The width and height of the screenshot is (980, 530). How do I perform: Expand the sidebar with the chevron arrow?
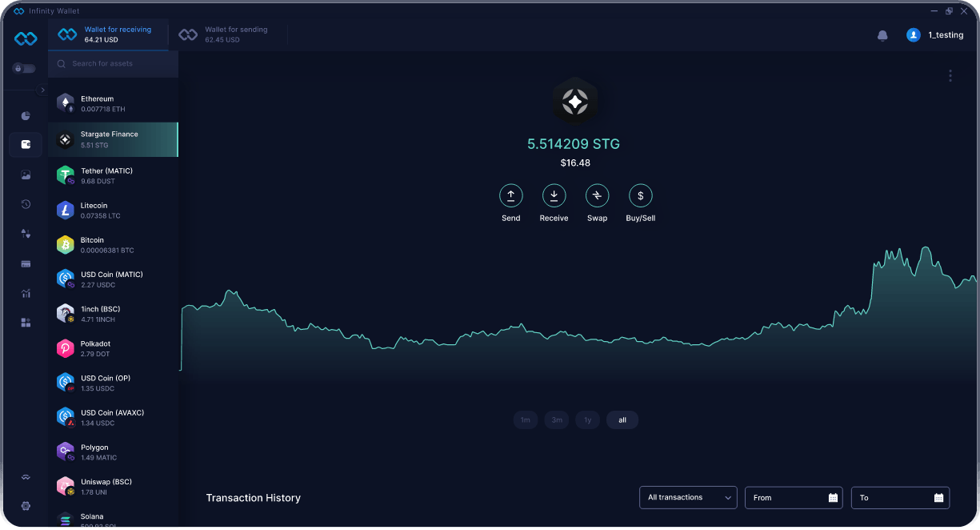coord(42,90)
